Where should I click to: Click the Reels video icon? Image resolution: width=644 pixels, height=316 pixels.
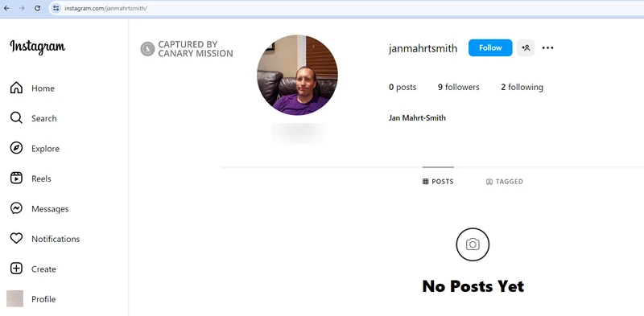pos(16,179)
